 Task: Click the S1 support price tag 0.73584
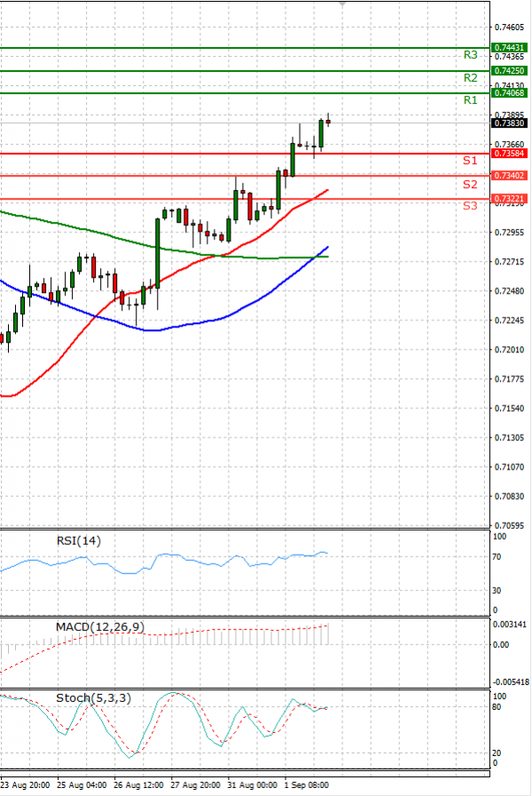[x=509, y=154]
